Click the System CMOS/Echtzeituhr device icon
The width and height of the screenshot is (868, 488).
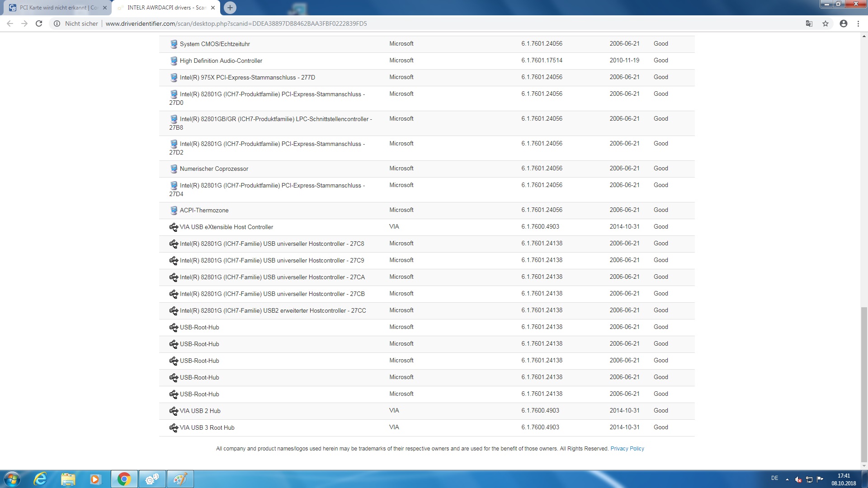point(174,44)
